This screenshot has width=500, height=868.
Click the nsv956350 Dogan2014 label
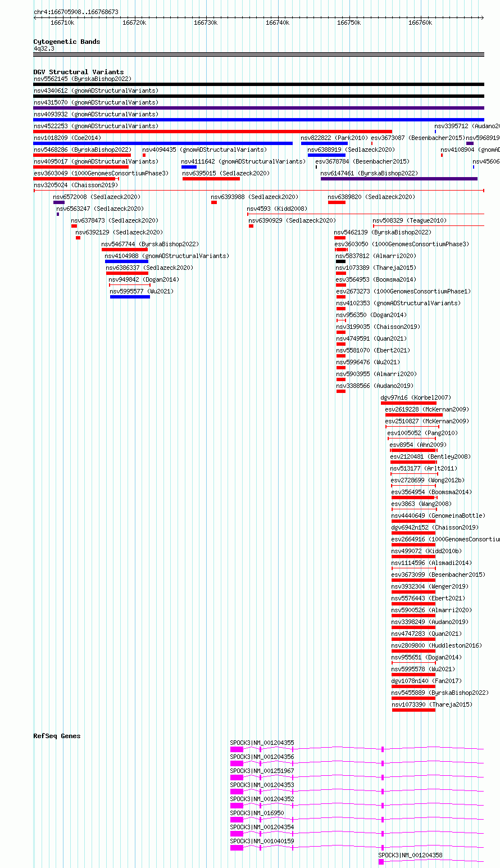(x=371, y=315)
